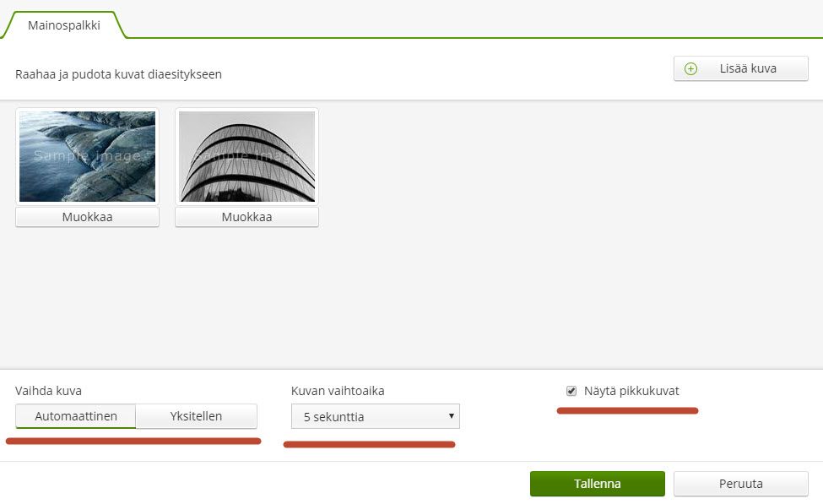Open the 5 sekunttia dropdown
Viewport: 823px width, 504px height.
click(376, 416)
